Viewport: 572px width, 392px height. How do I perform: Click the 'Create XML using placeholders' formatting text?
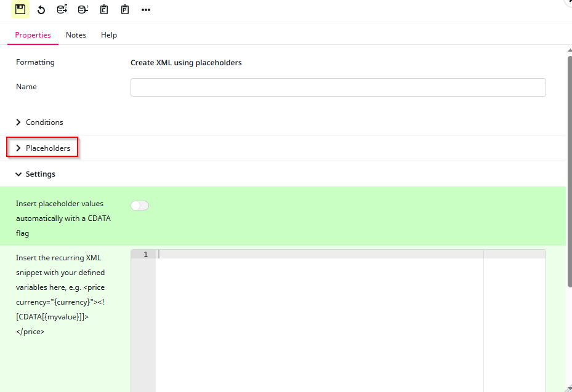[x=186, y=63]
